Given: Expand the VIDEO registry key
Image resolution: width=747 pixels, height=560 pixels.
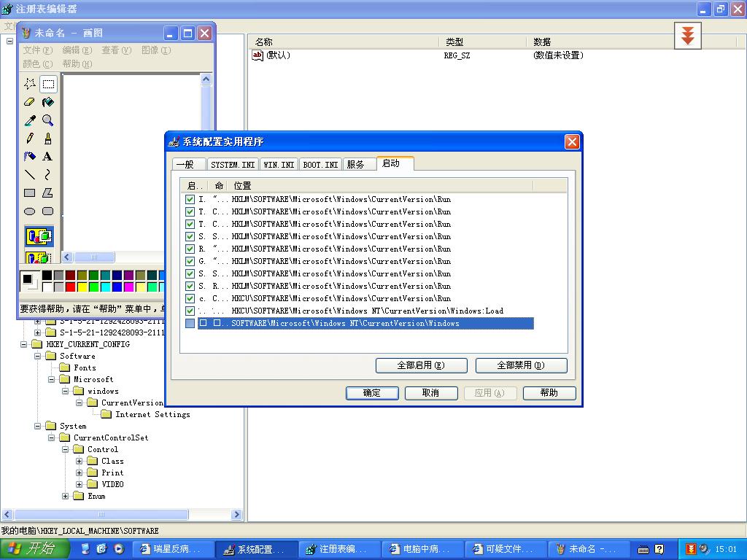Looking at the screenshot, I should click(79, 484).
